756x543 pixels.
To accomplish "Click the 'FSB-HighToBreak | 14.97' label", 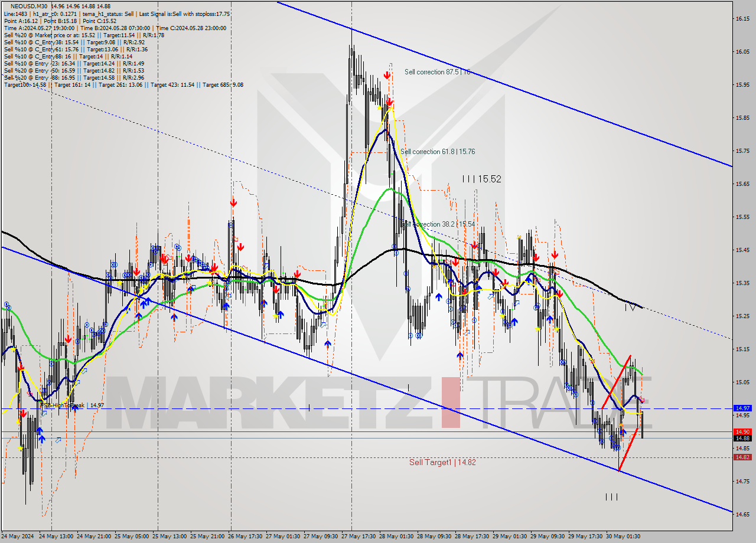I will [72, 405].
